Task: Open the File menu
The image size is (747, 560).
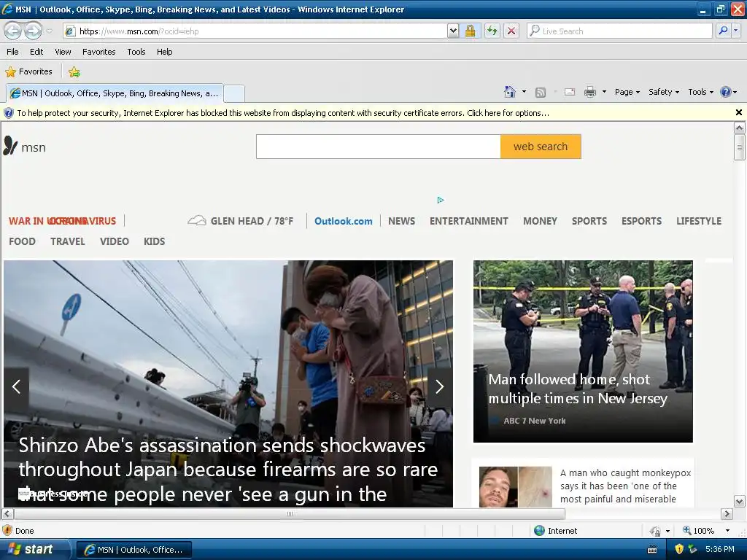Action: click(12, 52)
